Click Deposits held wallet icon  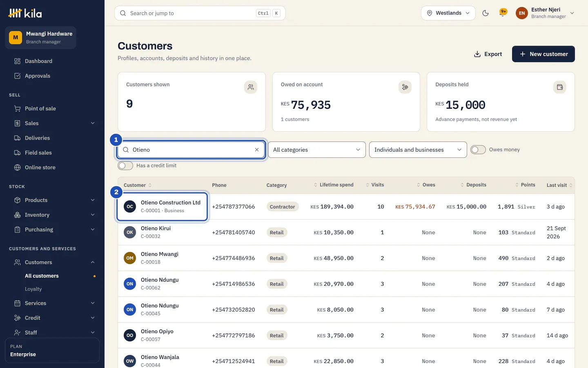[x=560, y=87]
